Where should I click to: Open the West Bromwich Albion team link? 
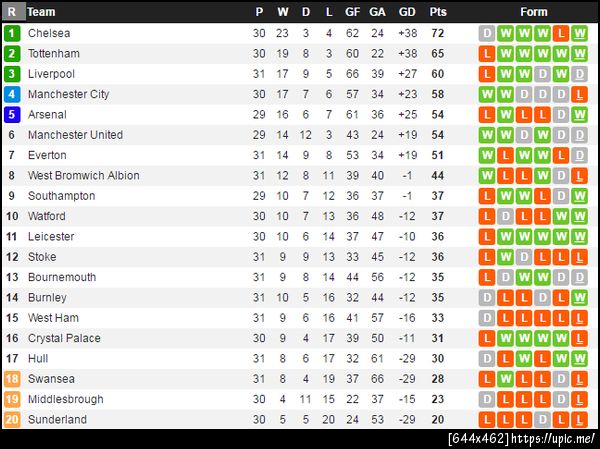(83, 175)
